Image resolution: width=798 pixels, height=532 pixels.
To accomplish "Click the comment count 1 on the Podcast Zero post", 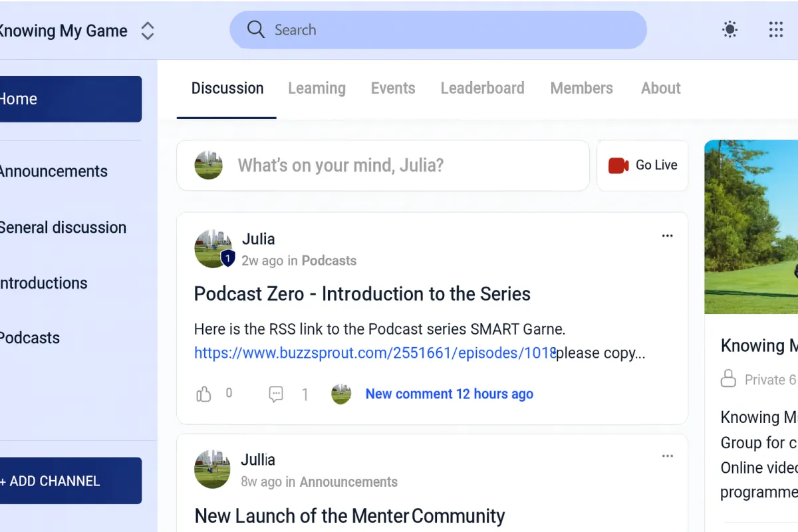I will pyautogui.click(x=305, y=395).
